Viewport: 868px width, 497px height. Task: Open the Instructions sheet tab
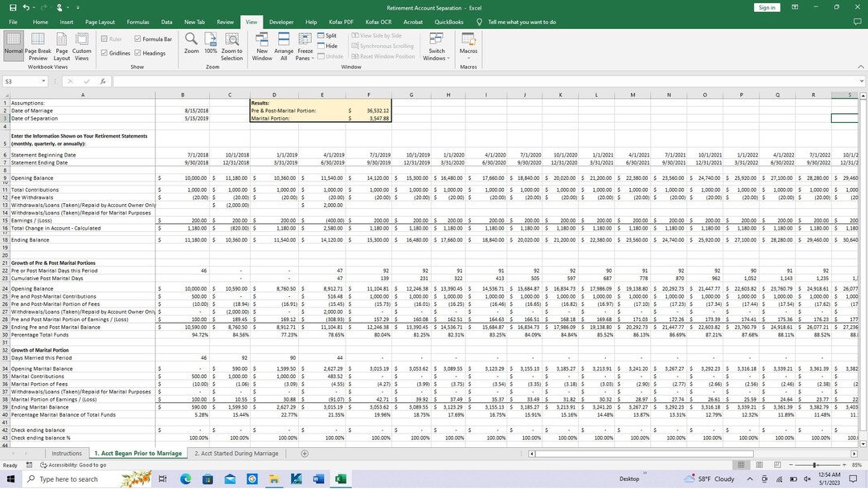pyautogui.click(x=66, y=453)
